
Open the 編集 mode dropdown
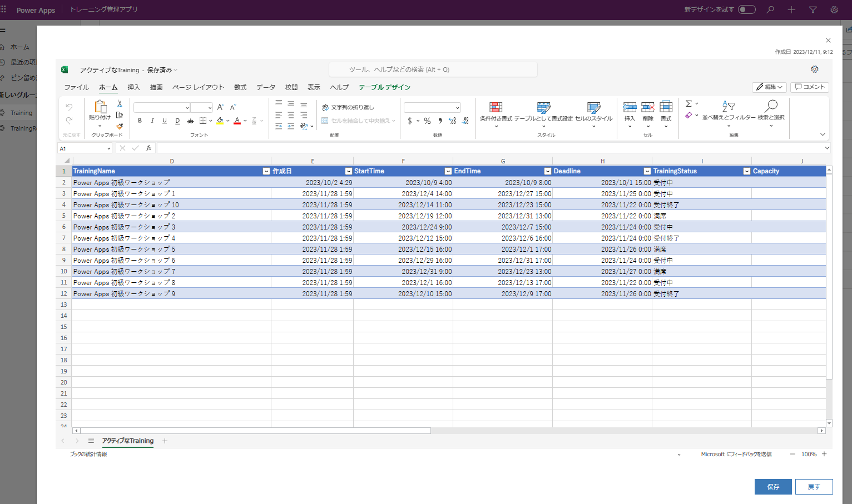[x=769, y=87]
